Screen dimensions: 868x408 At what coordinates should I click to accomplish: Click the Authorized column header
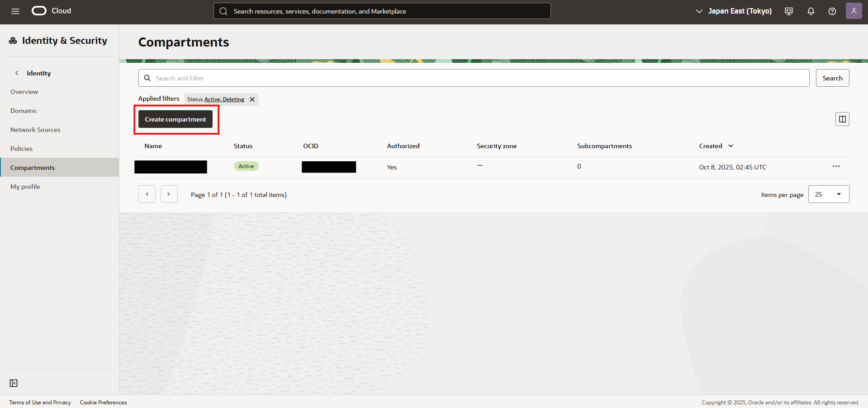(403, 146)
